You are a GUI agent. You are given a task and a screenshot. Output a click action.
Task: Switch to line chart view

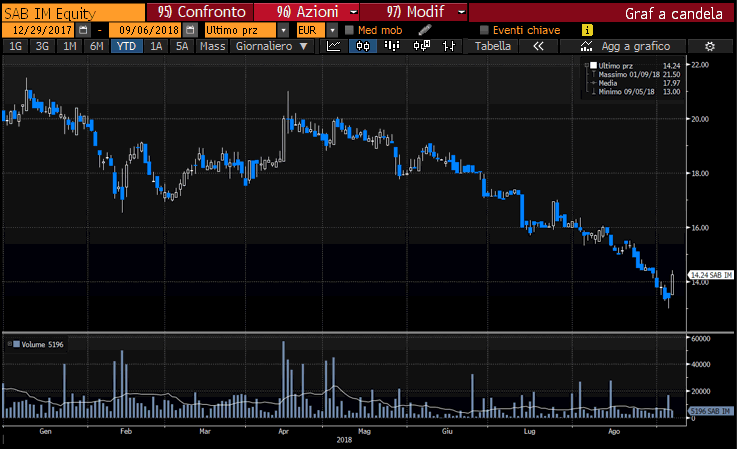(x=334, y=46)
